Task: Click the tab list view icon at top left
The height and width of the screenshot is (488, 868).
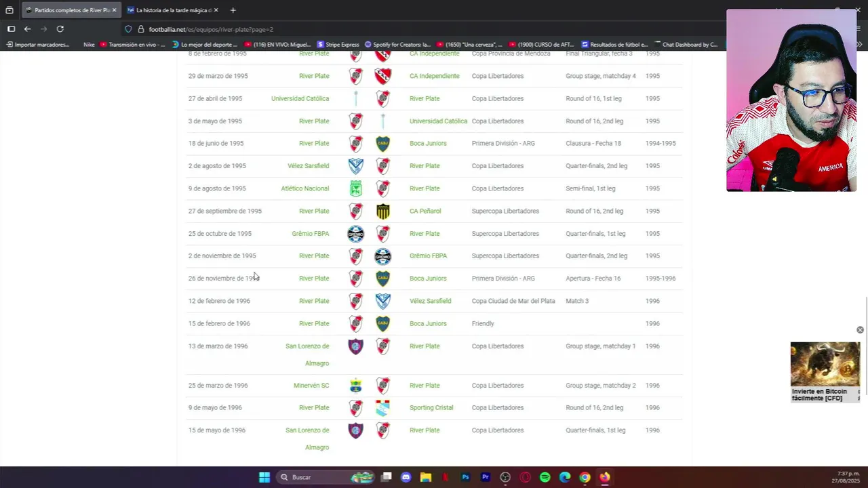Action: [x=9, y=10]
